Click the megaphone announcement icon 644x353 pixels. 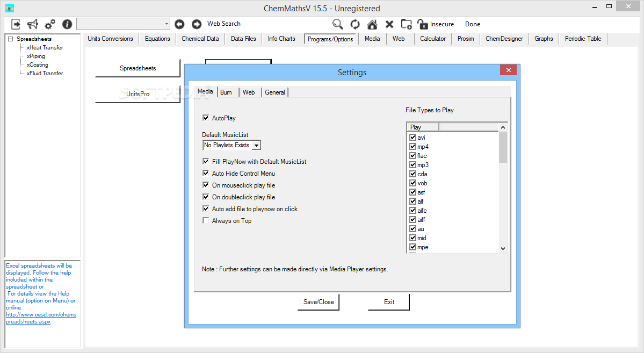[x=32, y=24]
